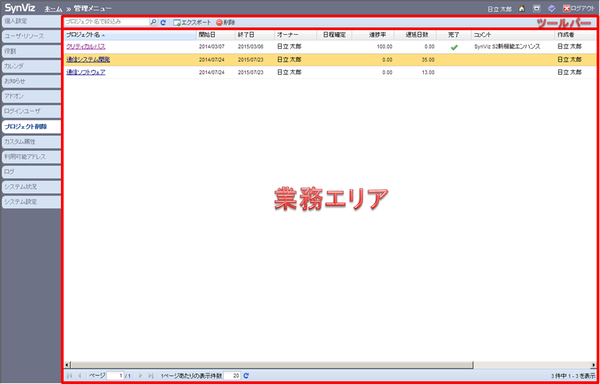Image resolution: width=600 pixels, height=384 pixels.
Task: Click the ホーム breadcrumb link
Action: pos(53,8)
